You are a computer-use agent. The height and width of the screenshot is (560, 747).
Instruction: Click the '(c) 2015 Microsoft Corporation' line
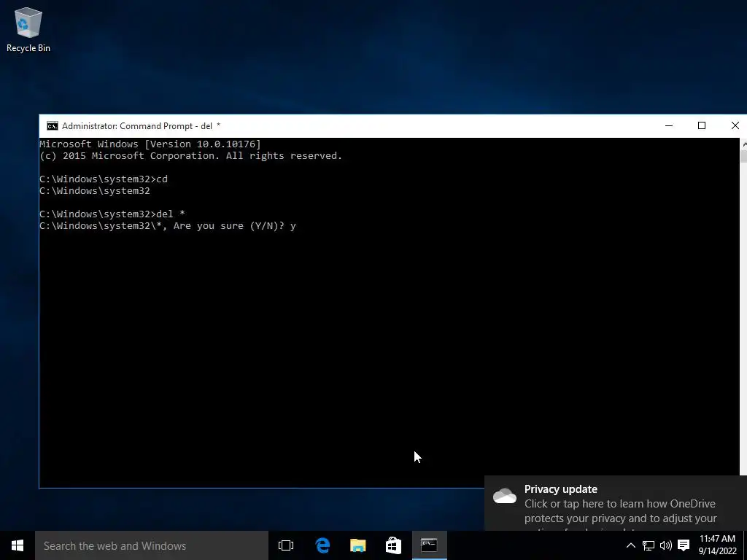[190, 156]
